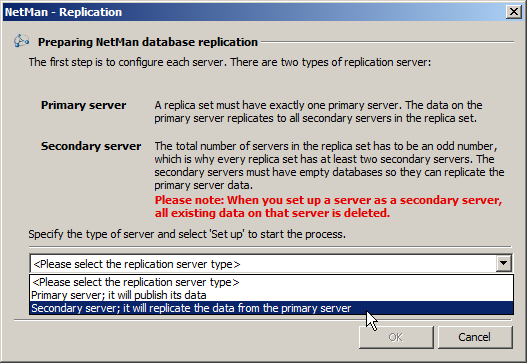This screenshot has height=363, width=527.
Task: Click 'The first step is to configure each server' text
Action: coord(230,62)
